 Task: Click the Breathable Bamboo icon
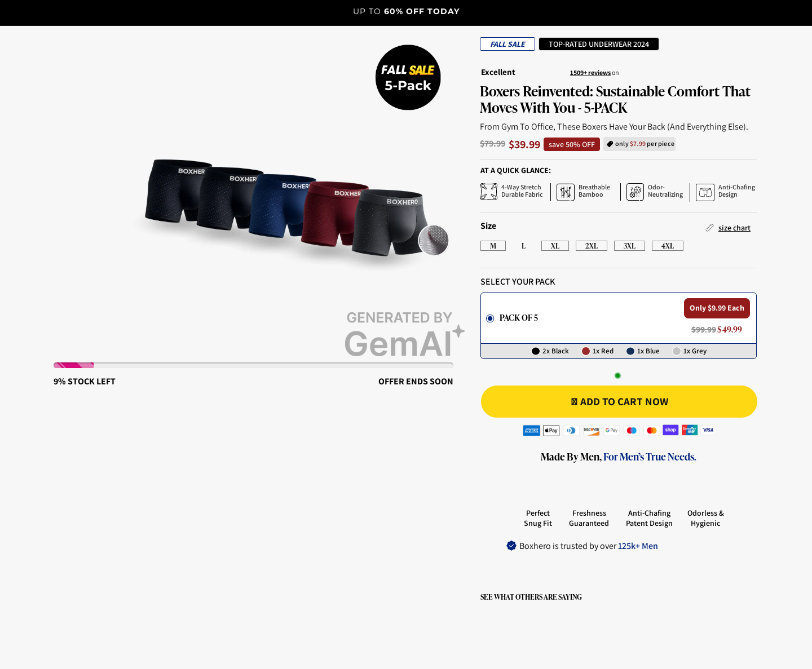(x=566, y=192)
